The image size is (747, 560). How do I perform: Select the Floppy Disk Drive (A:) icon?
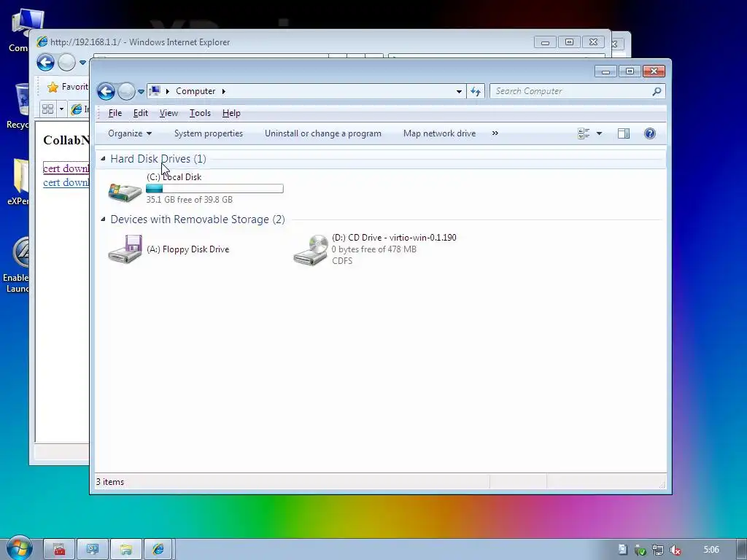click(x=125, y=249)
